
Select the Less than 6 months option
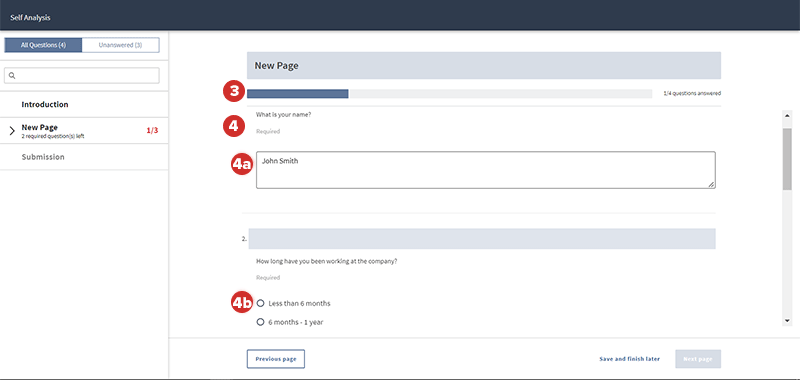tap(260, 303)
